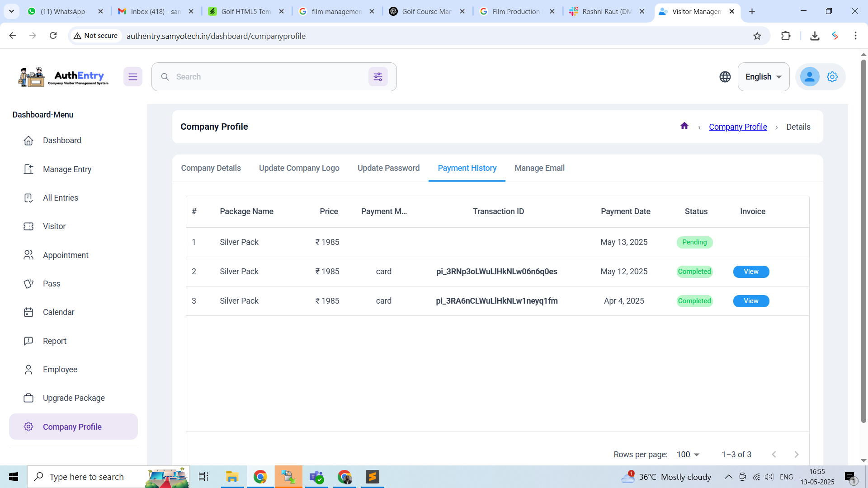Select the Visitor icon in the sidebar

(29, 226)
